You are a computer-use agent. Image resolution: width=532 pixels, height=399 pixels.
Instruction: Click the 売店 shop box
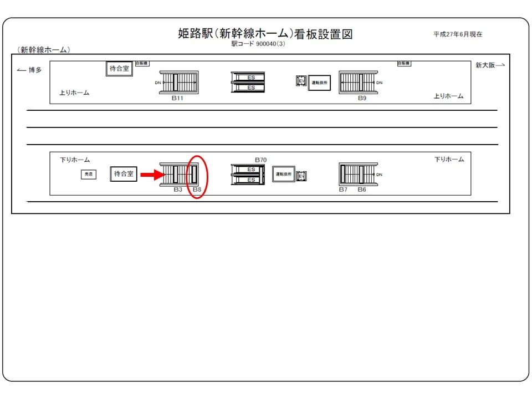pyautogui.click(x=88, y=174)
